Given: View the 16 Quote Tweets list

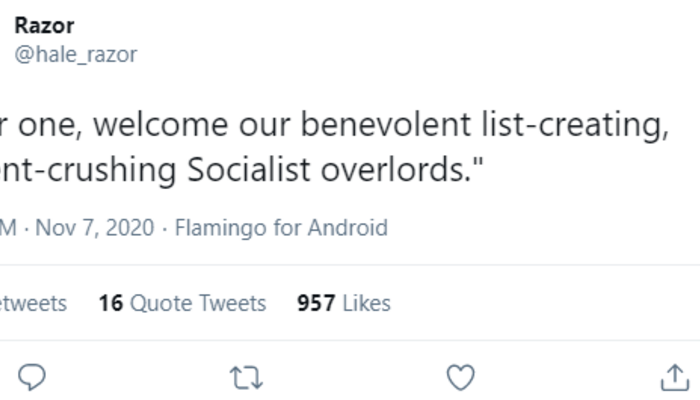Looking at the screenshot, I should (182, 303).
